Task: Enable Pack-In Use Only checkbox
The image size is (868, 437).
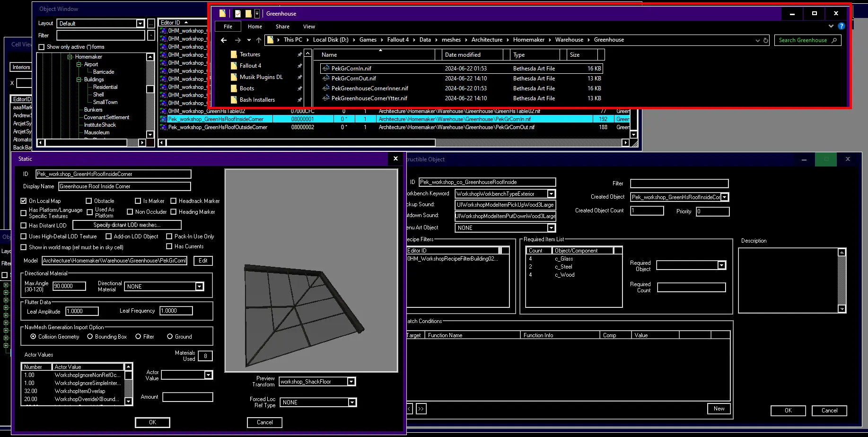Action: (x=169, y=236)
